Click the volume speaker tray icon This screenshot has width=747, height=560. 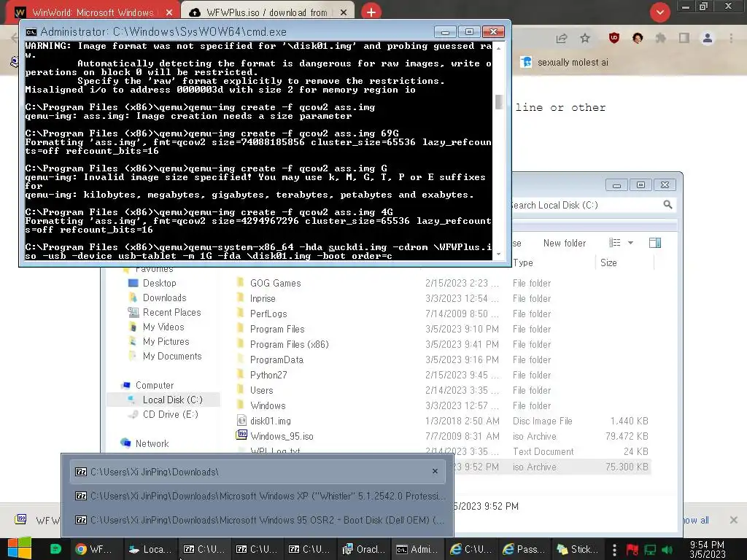[x=667, y=550]
